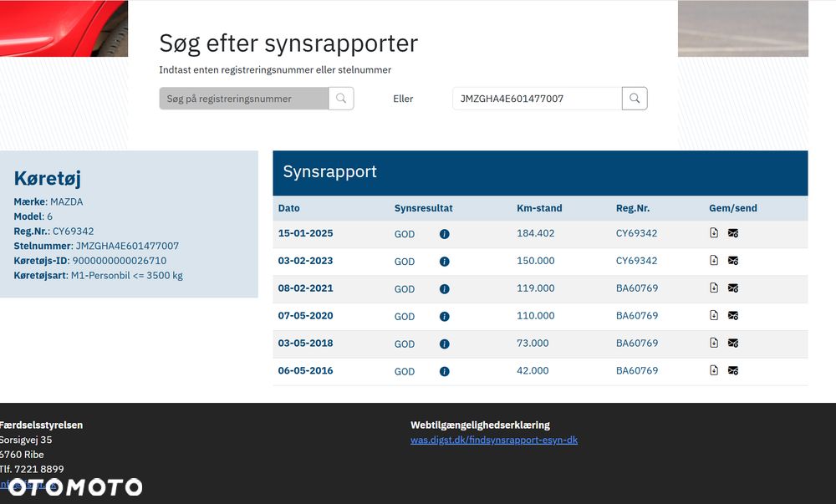Click the 'Webtilgængelighedserklæring' footer heading
The width and height of the screenshot is (836, 504).
pyautogui.click(x=480, y=425)
